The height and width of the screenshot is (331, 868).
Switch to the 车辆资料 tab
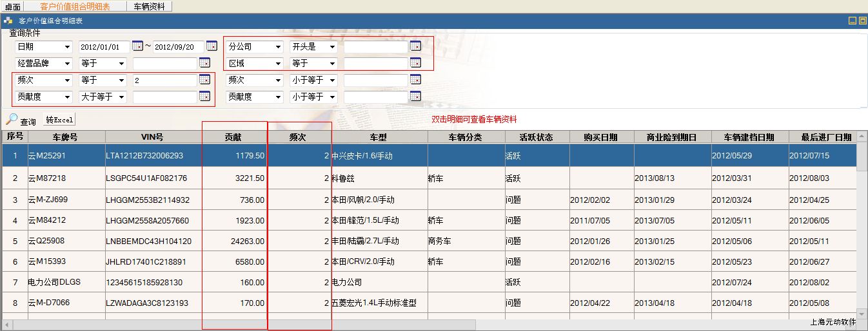click(x=149, y=6)
